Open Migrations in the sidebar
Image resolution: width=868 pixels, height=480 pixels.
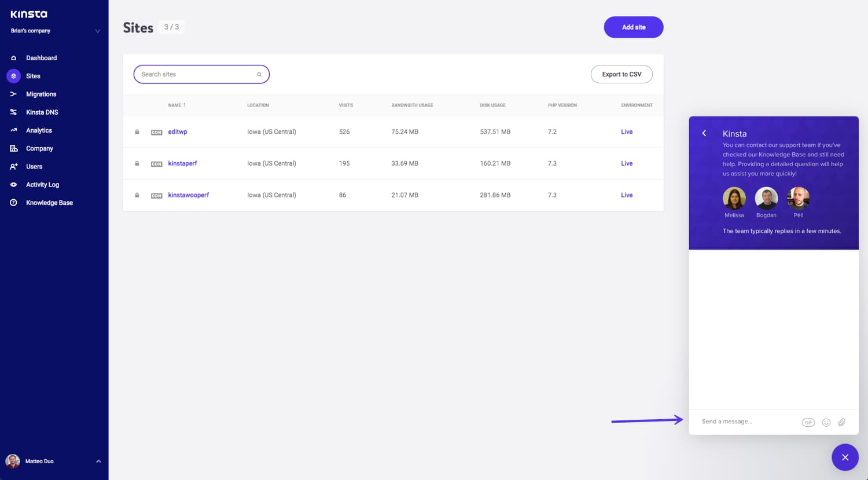click(41, 94)
